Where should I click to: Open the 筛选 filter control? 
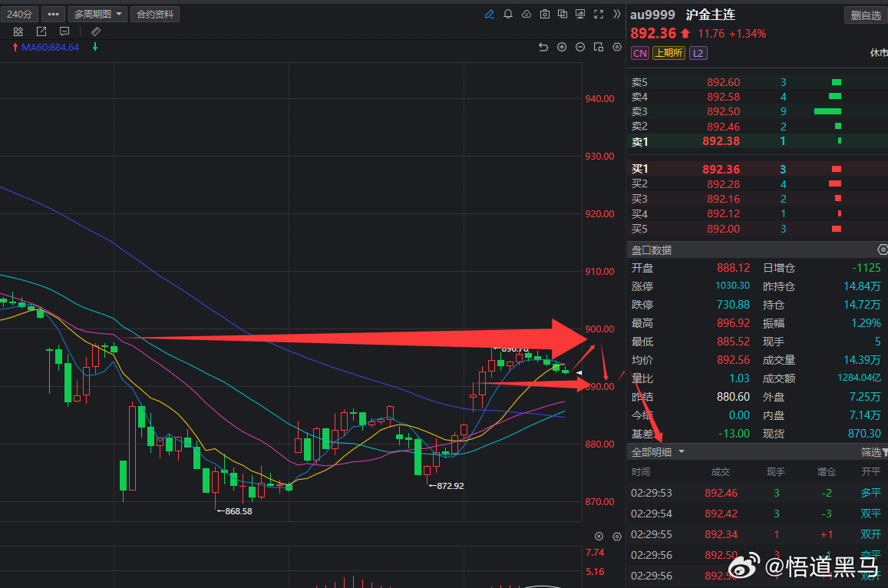pyautogui.click(x=874, y=452)
